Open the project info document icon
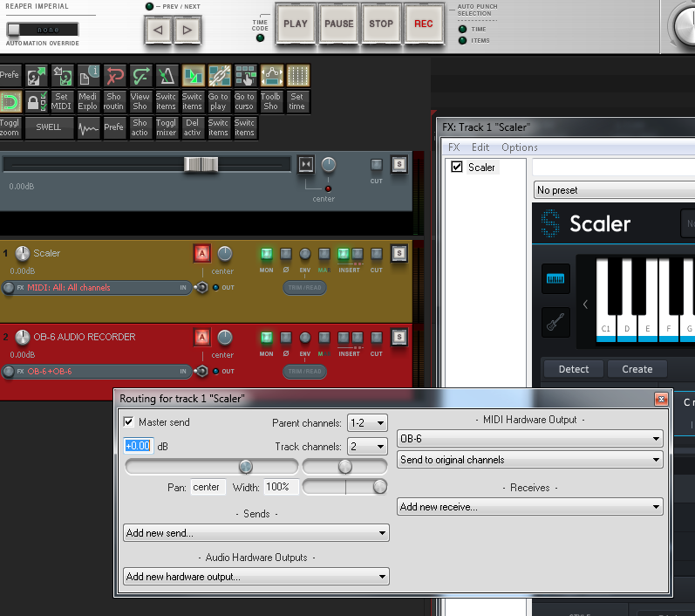This screenshot has height=616, width=695. [89, 76]
